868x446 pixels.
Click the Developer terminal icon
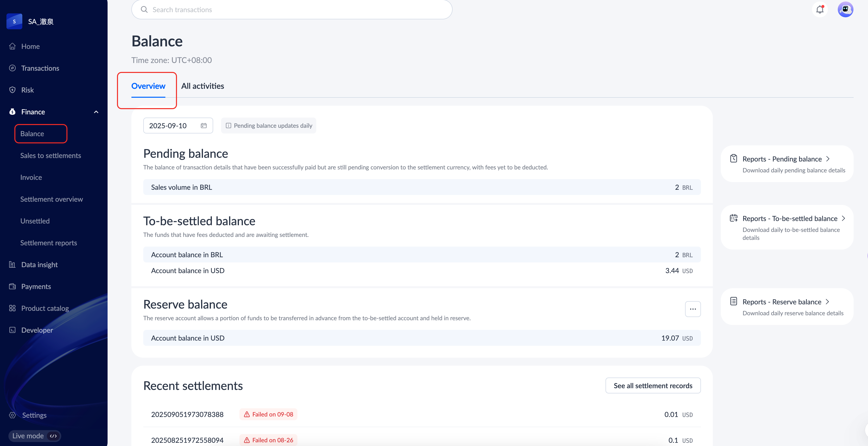pyautogui.click(x=12, y=330)
